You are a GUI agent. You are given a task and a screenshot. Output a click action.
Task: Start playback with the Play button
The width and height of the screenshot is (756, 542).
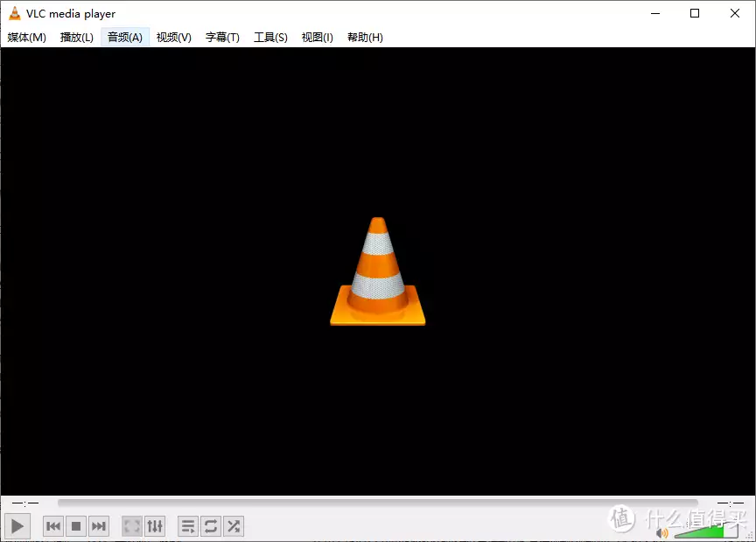(17, 526)
